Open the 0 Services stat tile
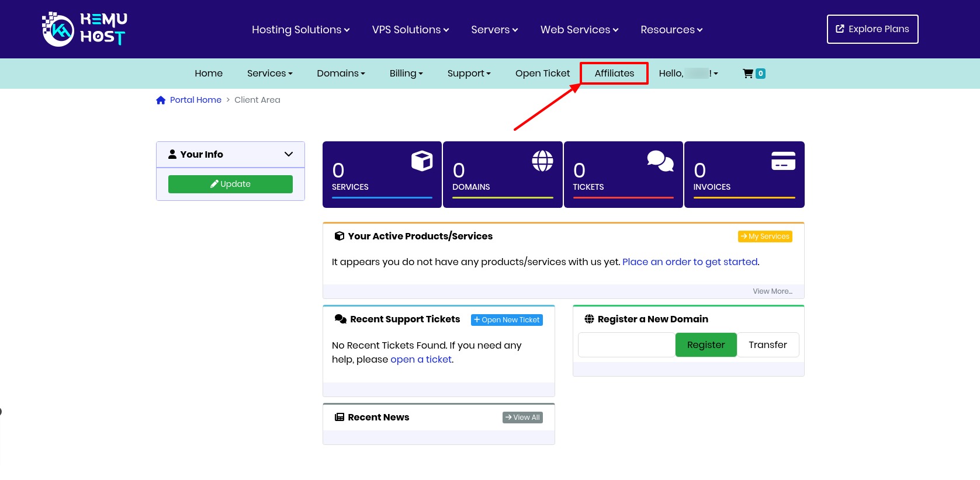The height and width of the screenshot is (480, 980). pos(382,175)
